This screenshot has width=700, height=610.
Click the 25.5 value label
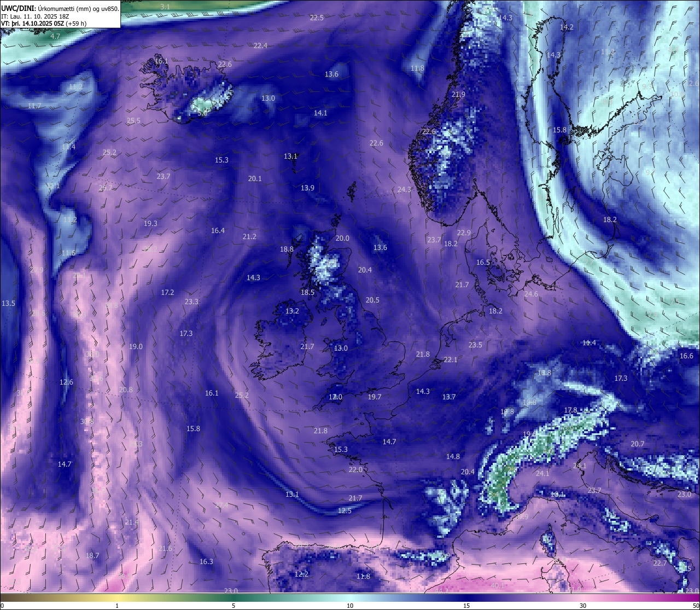133,121
